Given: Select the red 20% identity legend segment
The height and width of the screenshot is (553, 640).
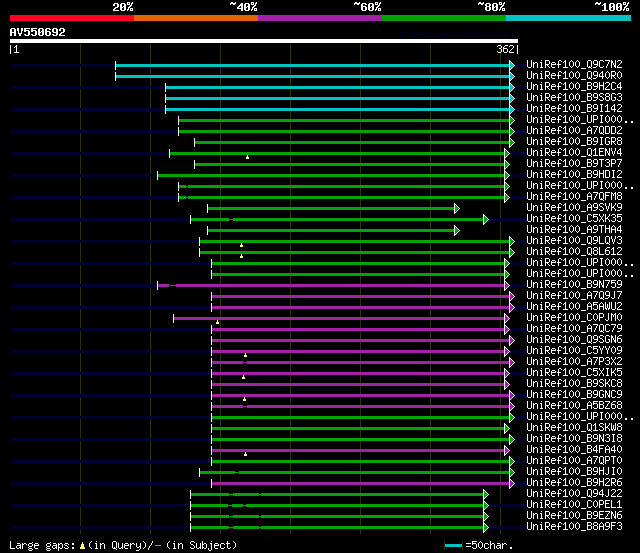Looking at the screenshot, I should (72, 18).
